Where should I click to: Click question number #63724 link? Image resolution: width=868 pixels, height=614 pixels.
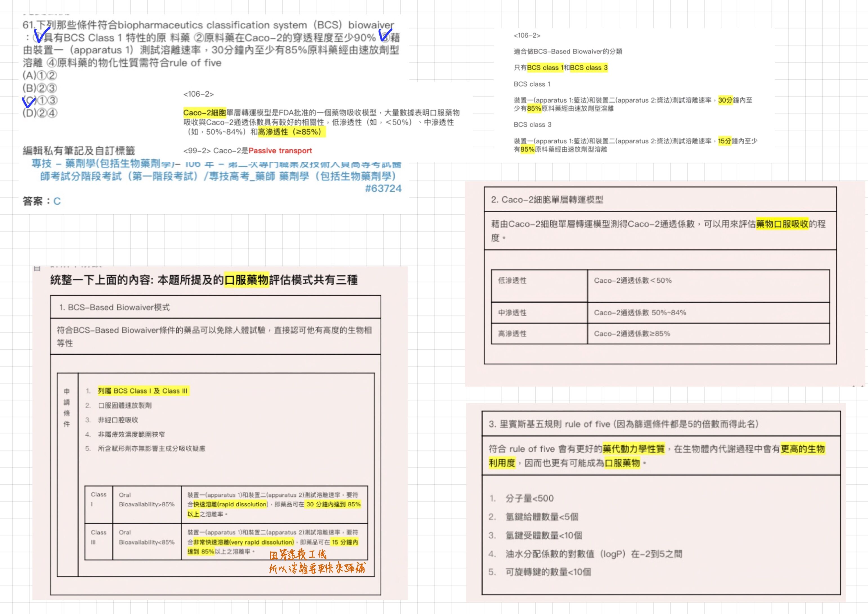coord(383,189)
